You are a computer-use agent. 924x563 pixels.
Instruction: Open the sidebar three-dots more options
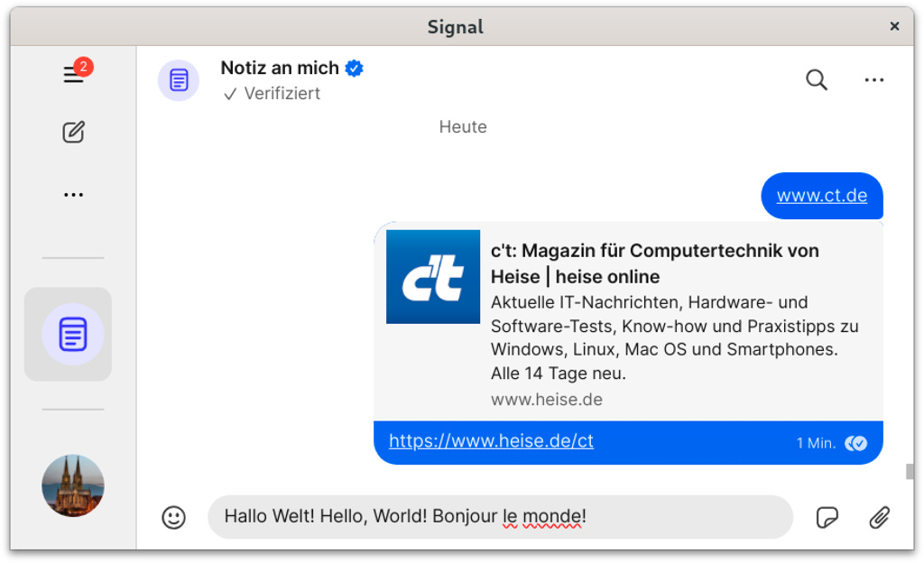73,195
